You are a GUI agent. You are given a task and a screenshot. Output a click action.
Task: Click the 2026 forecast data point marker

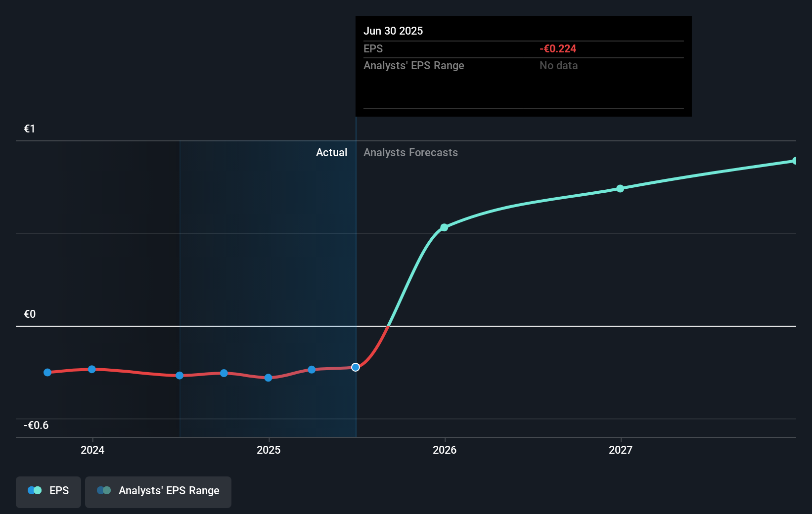coord(444,227)
